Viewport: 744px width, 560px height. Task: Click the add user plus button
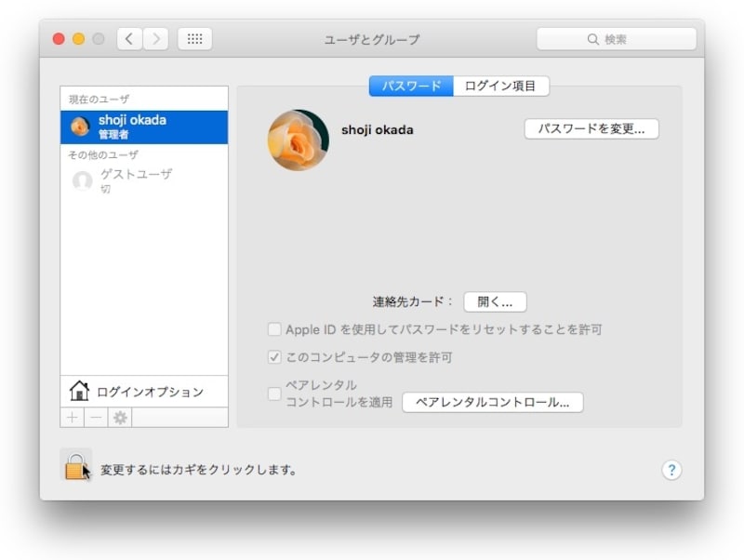click(73, 418)
